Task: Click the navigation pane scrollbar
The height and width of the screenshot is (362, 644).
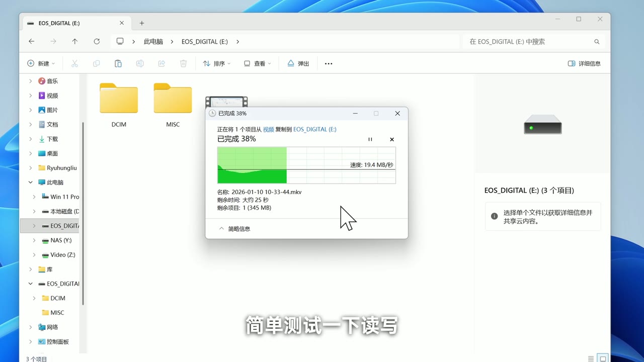Action: [x=83, y=214]
